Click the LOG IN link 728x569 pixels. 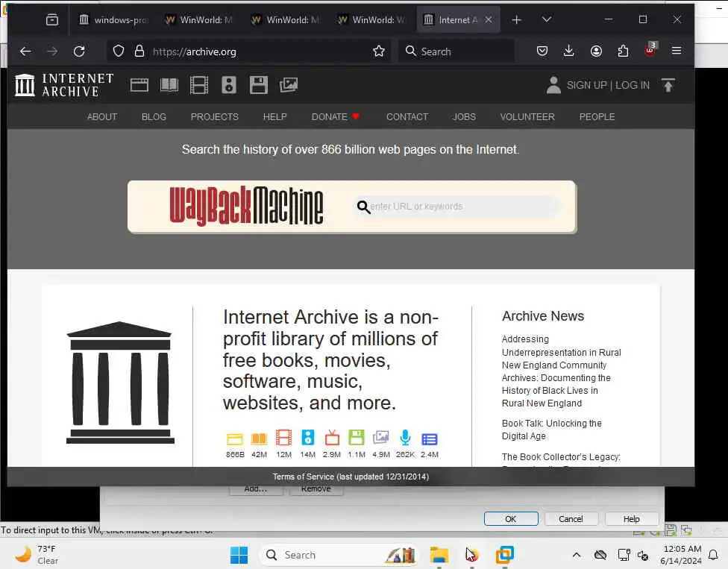(633, 86)
